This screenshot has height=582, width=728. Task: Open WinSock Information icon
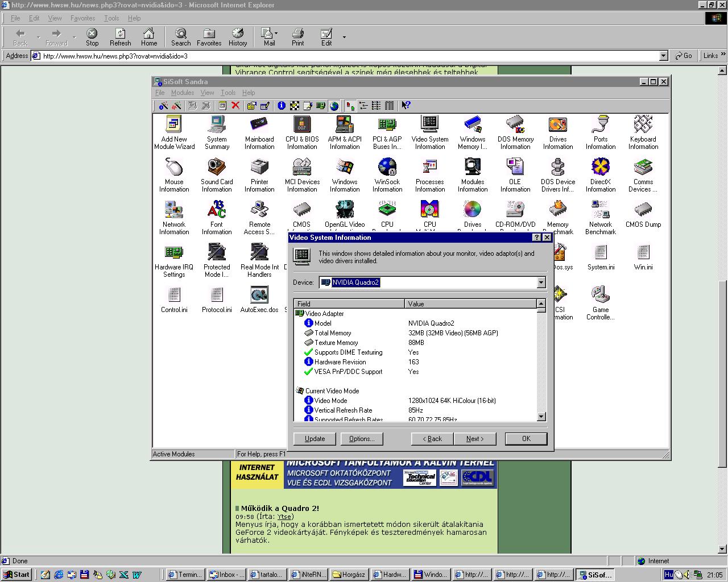click(387, 174)
